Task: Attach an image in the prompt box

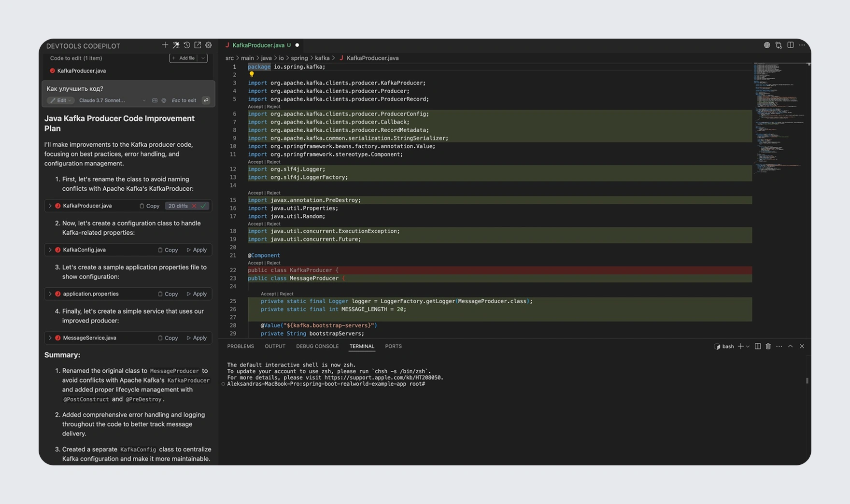Action: point(155,100)
